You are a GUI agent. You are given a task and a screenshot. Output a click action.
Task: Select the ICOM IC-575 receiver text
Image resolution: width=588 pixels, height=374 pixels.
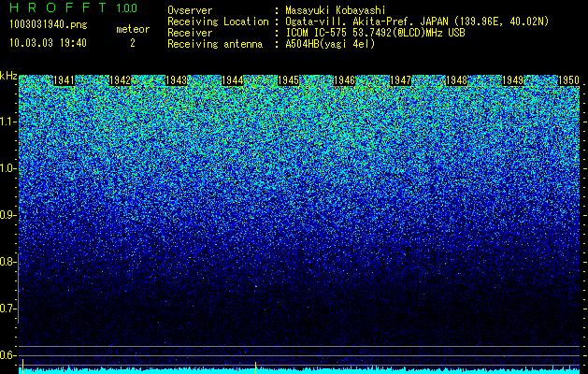click(376, 33)
